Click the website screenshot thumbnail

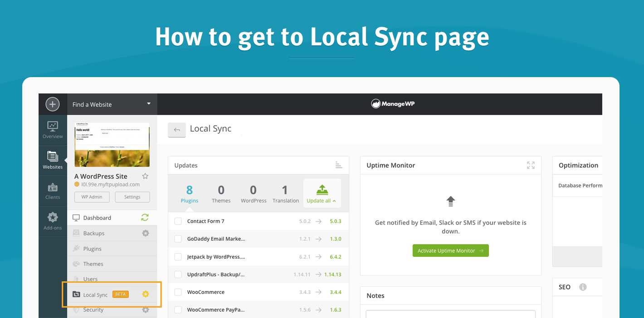112,145
